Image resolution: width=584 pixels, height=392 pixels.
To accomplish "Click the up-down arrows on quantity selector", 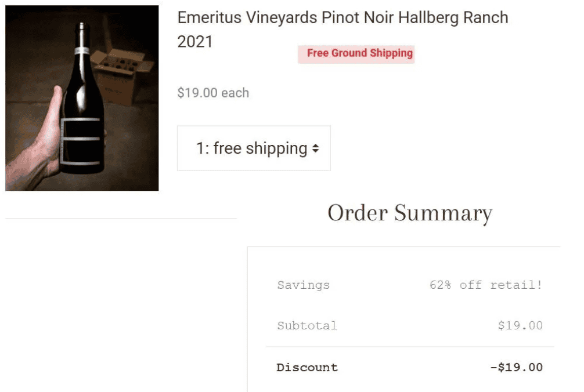I will click(315, 149).
